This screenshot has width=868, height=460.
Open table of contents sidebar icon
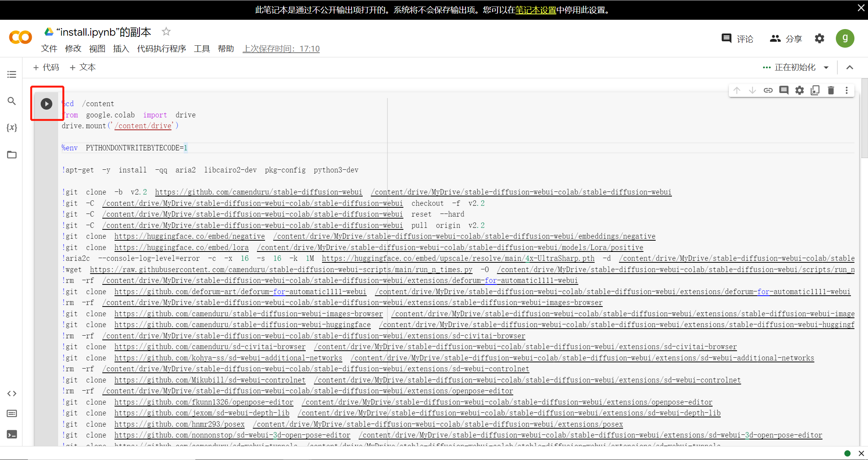12,74
